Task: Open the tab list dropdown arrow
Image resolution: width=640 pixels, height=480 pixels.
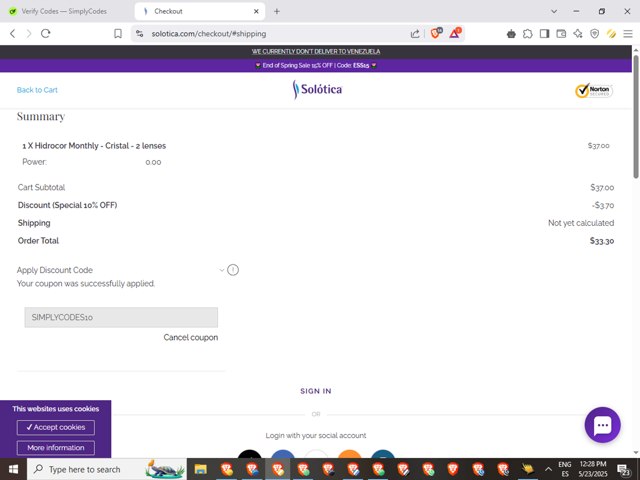Action: click(x=554, y=11)
